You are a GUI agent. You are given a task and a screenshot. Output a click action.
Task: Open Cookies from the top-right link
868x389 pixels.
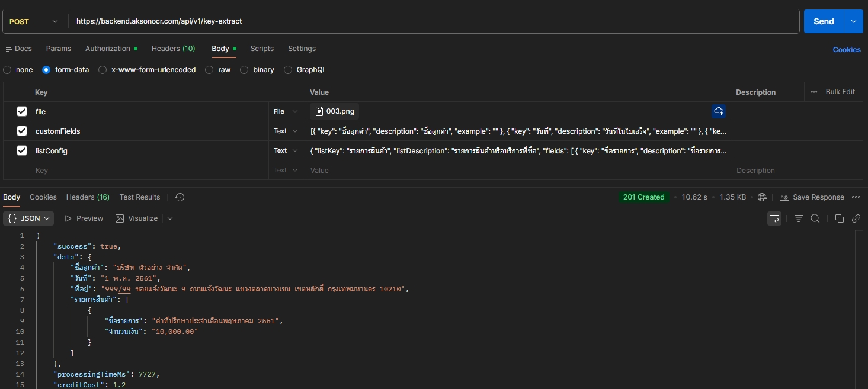point(846,49)
